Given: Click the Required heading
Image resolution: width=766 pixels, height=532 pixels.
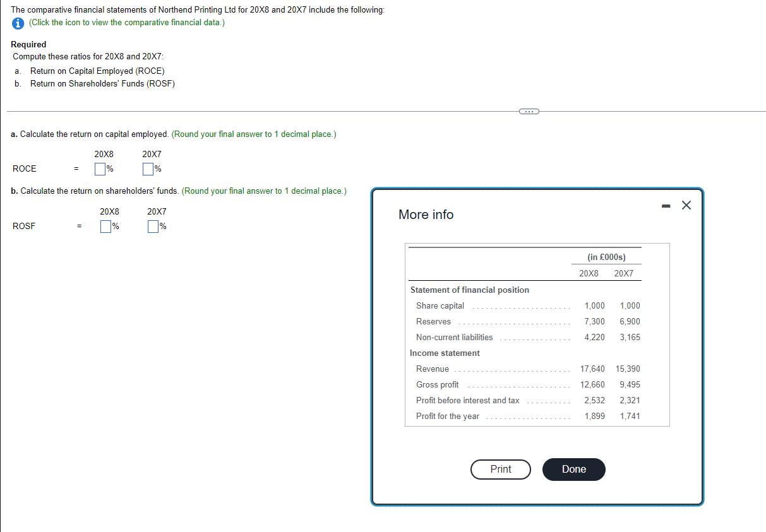Looking at the screenshot, I should coord(28,45).
